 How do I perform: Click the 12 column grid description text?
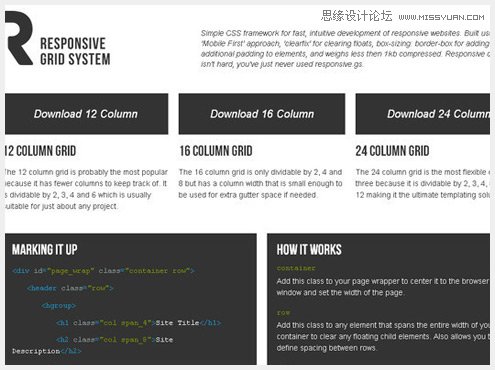(x=86, y=189)
